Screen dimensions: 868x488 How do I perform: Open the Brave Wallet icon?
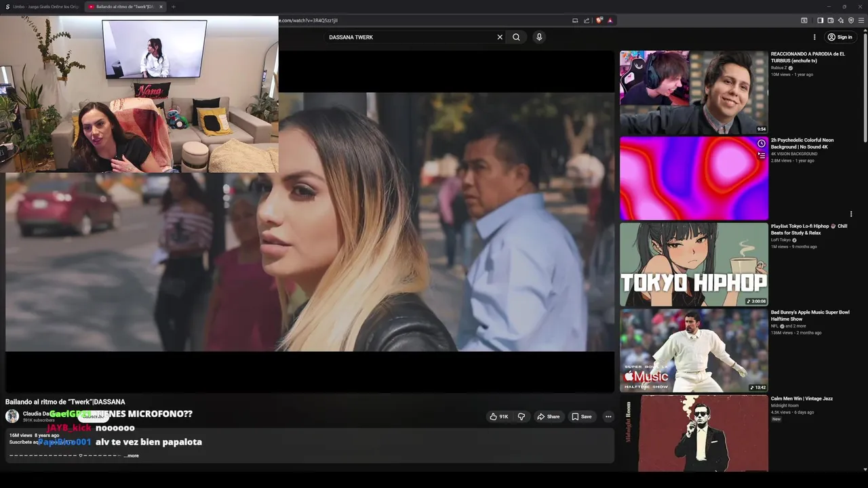(831, 20)
